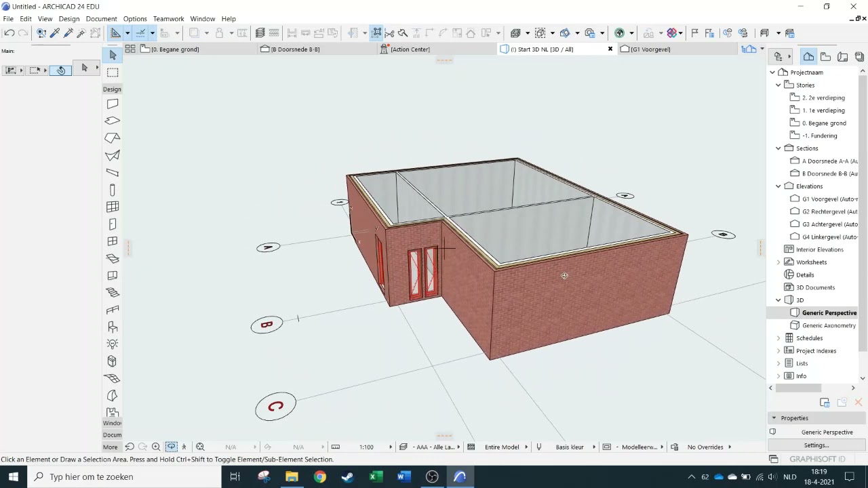The width and height of the screenshot is (868, 488).
Task: Collapse the Elevations tree node
Action: (778, 186)
